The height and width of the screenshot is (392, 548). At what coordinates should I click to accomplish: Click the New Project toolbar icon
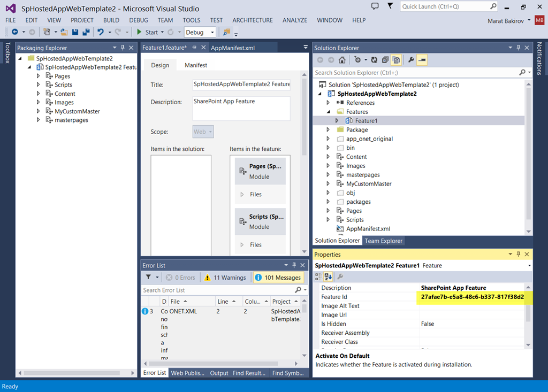pyautogui.click(x=47, y=32)
